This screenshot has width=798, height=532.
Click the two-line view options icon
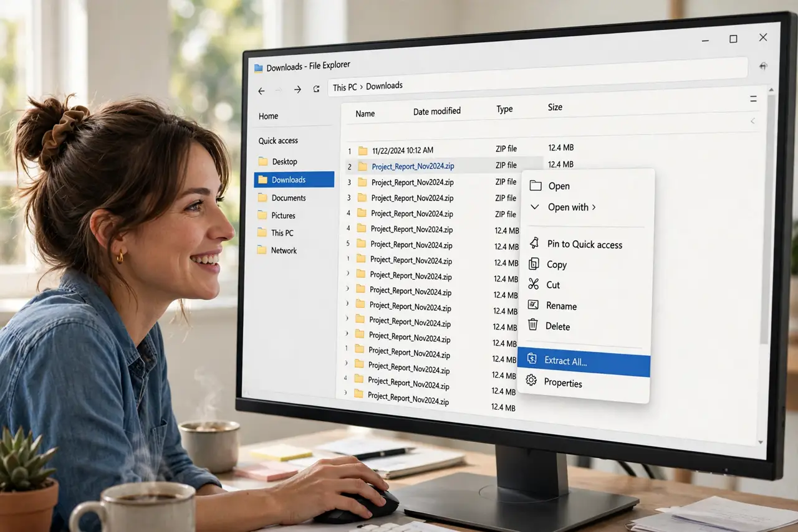point(753,99)
